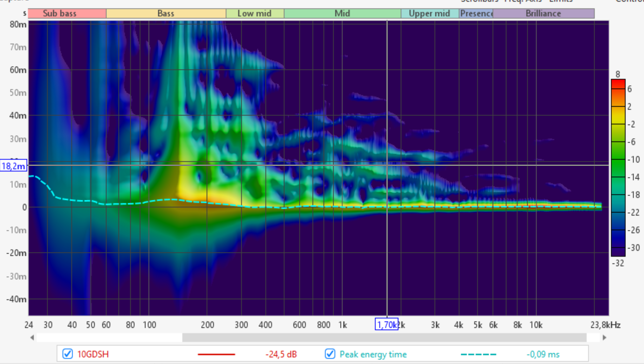Click the 18,2m time cursor label
The height and width of the screenshot is (364, 644).
(13, 166)
